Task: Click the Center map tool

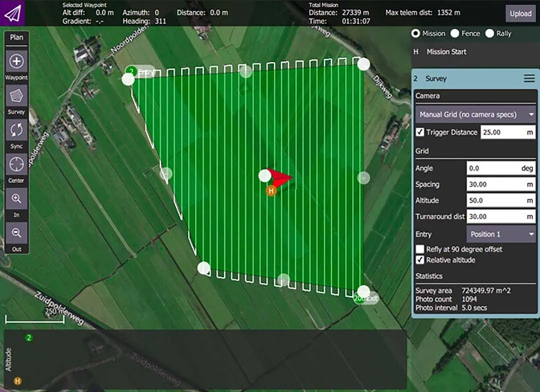Action: click(x=16, y=165)
